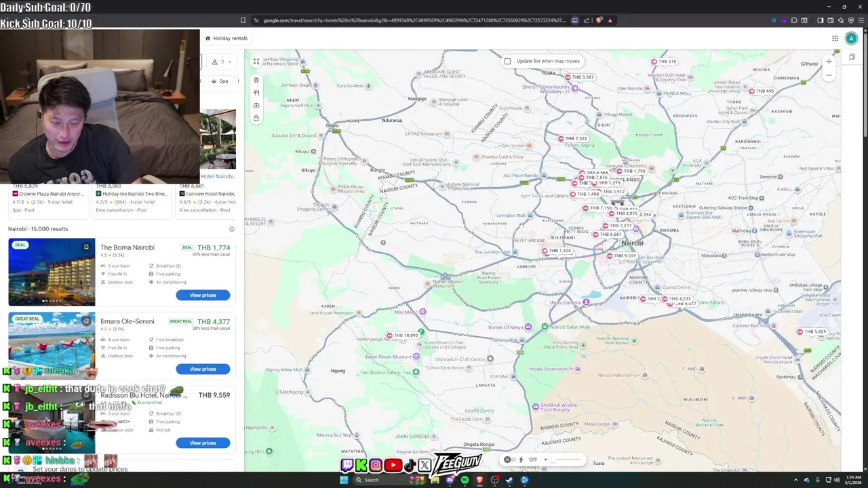Open Emara Ole-Sereni hotel title
The width and height of the screenshot is (868, 488).
(127, 321)
